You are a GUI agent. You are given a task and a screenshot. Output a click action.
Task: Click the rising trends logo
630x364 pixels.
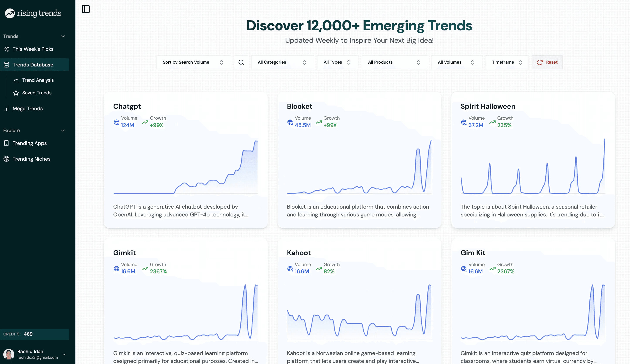(32, 13)
